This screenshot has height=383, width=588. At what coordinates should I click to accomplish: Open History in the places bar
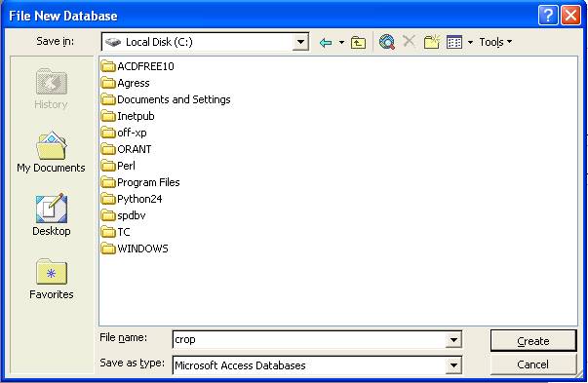coord(51,90)
